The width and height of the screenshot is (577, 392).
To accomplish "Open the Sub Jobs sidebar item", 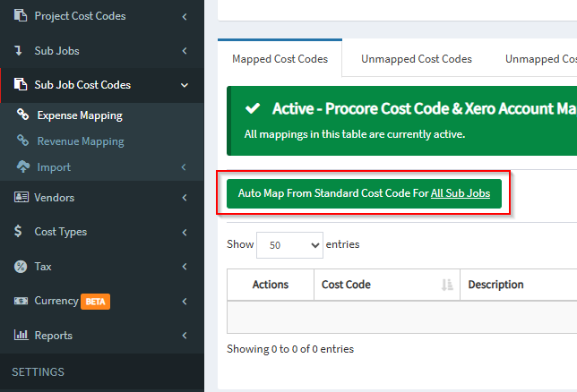I will pyautogui.click(x=56, y=51).
